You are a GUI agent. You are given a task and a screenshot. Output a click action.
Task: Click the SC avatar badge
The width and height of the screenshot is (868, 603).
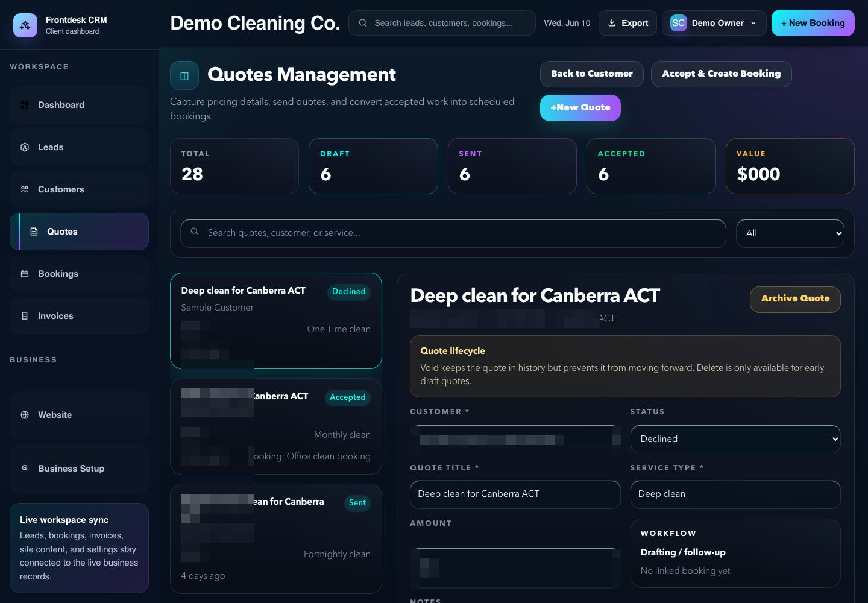pyautogui.click(x=679, y=23)
